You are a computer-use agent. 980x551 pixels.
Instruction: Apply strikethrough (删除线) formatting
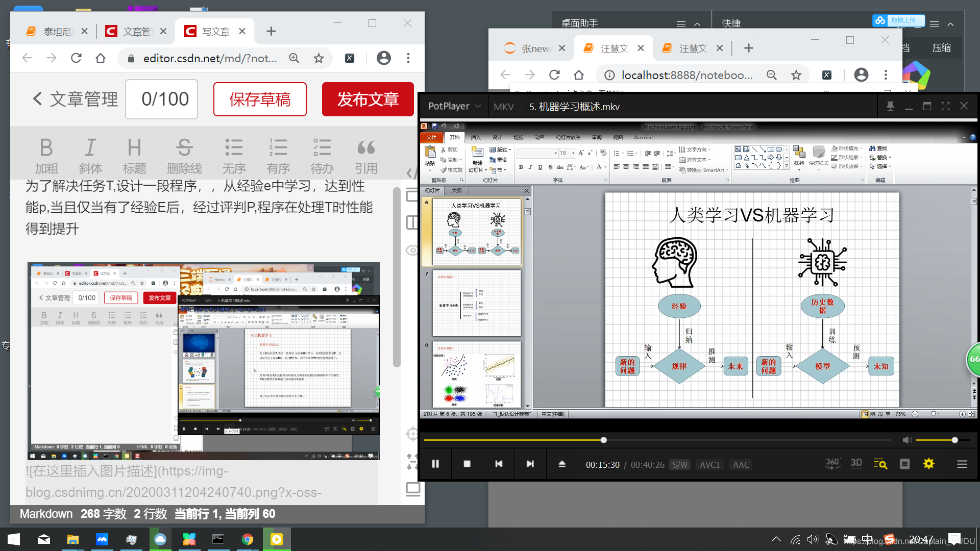(184, 156)
